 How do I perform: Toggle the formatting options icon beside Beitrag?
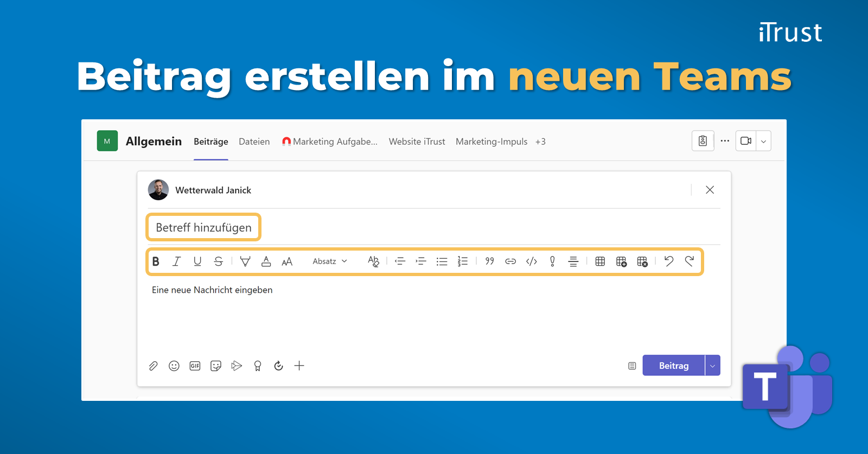point(632,366)
